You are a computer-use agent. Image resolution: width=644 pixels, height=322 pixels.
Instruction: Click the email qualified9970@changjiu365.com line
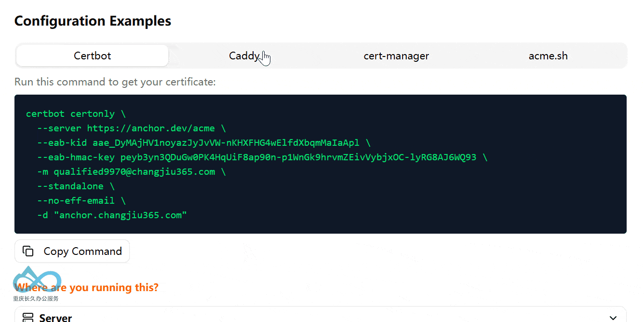tap(131, 172)
